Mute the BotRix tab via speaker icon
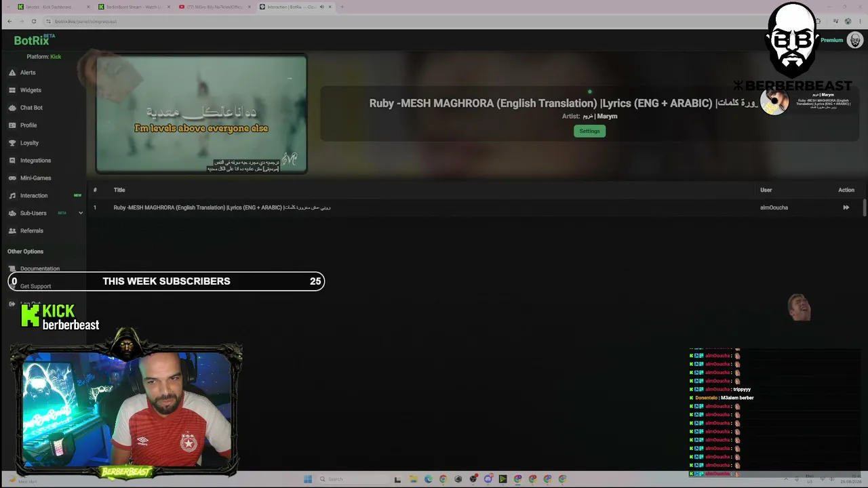The image size is (868, 488). tap(321, 7)
